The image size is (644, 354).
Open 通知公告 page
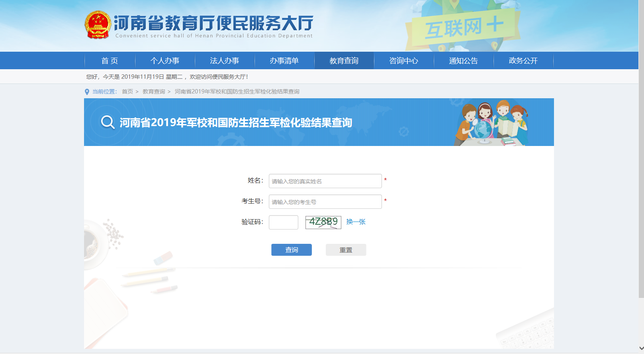tap(464, 61)
